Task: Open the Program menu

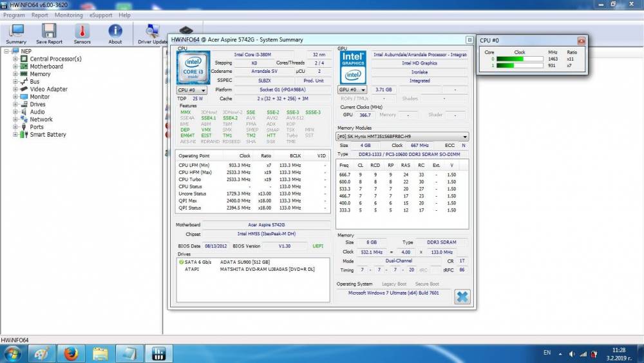Action: click(x=14, y=15)
